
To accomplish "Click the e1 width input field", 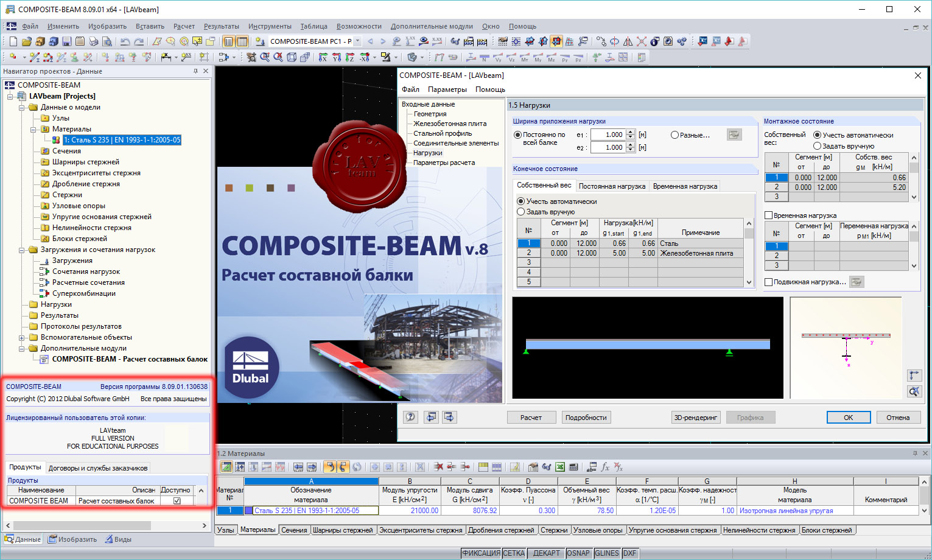I will coord(608,135).
